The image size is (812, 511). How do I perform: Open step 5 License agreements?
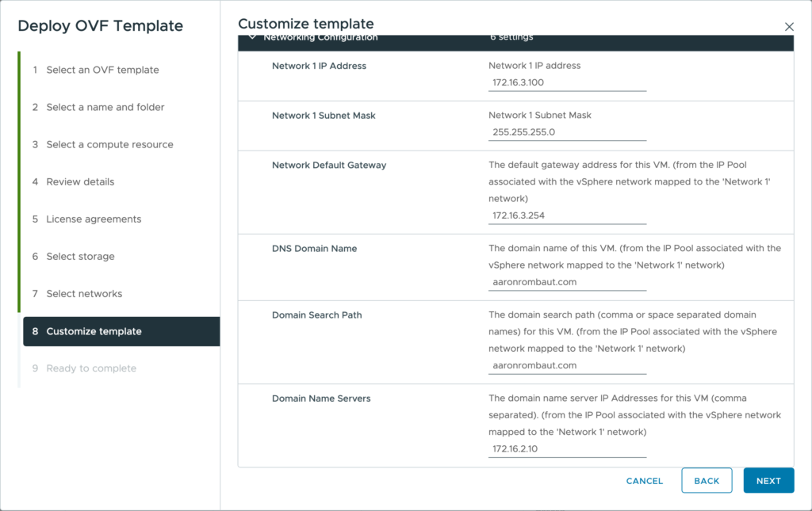[x=94, y=219]
